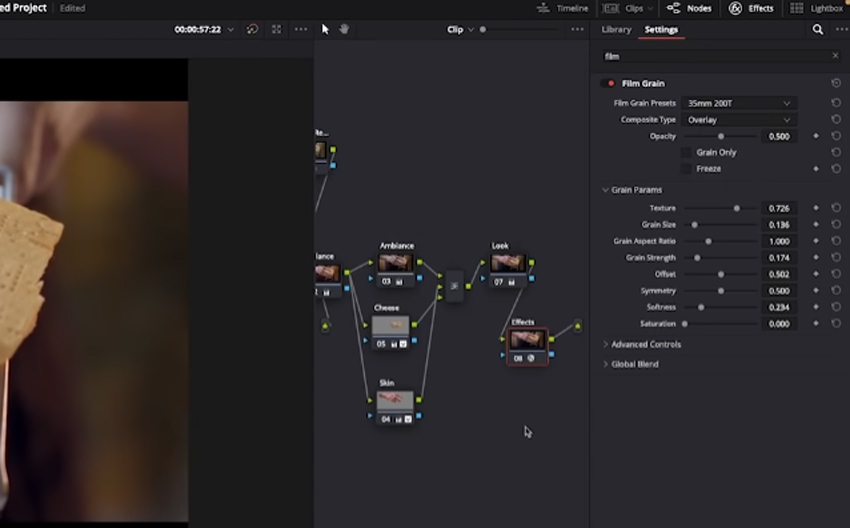Select the arrow pointer tool
Image resolution: width=850 pixels, height=528 pixels.
325,29
